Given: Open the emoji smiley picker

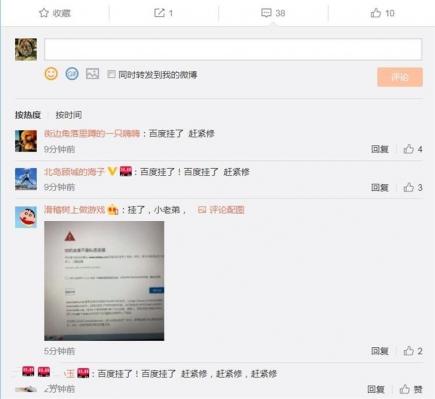Looking at the screenshot, I should pos(51,74).
